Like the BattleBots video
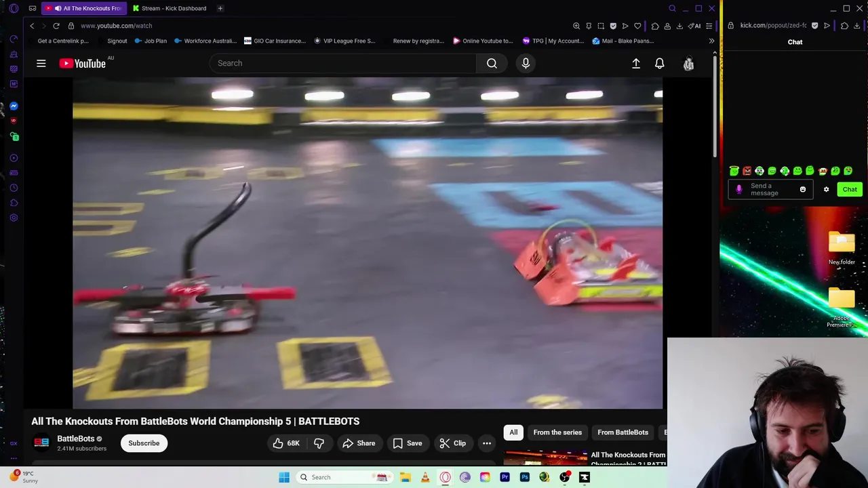868x488 pixels. [286, 443]
